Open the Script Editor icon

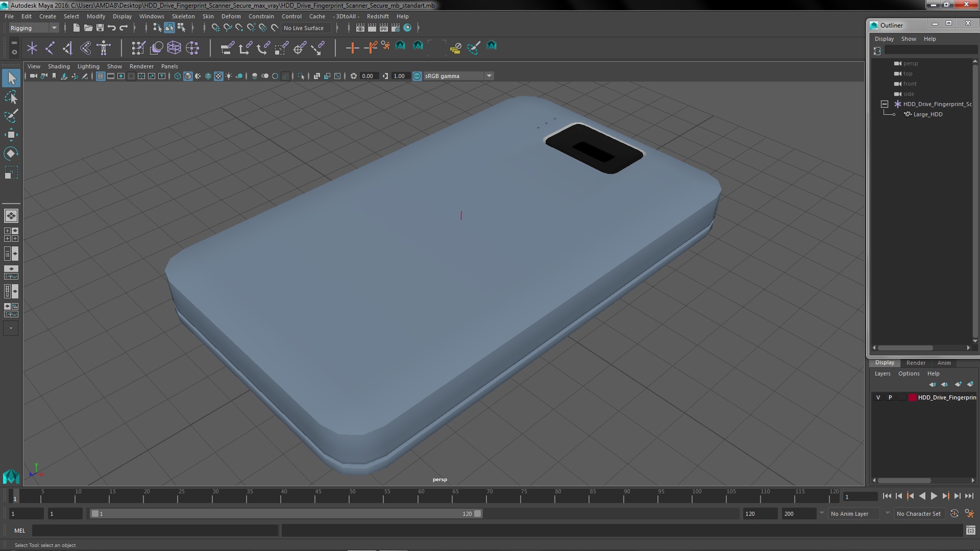click(970, 531)
